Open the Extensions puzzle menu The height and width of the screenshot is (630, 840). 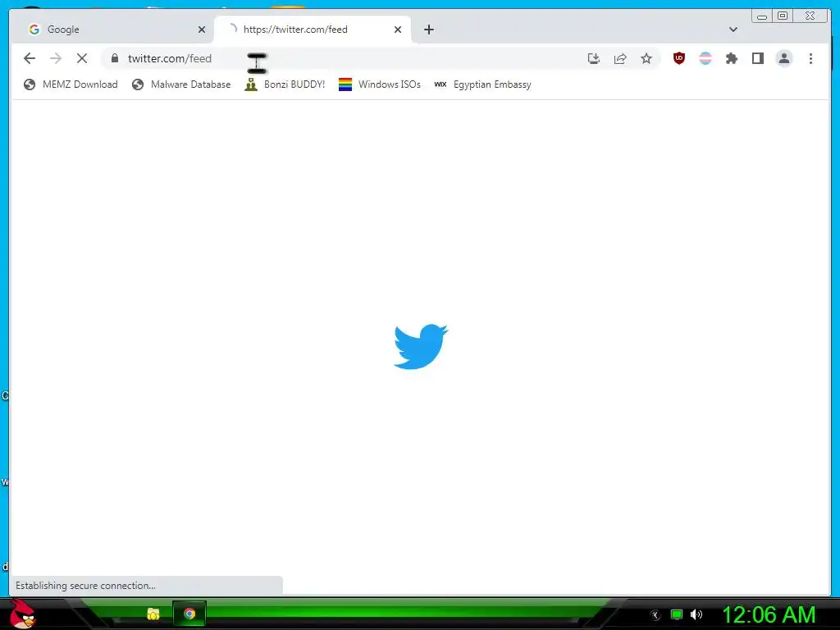click(731, 58)
